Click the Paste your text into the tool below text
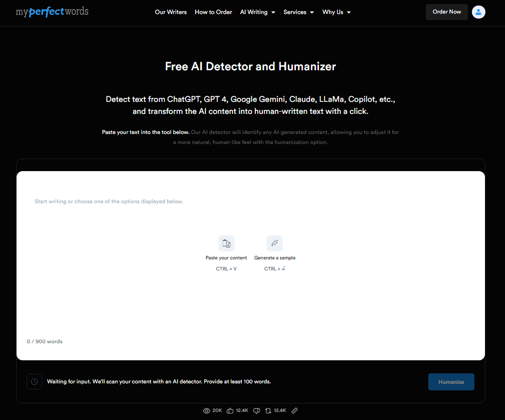 [x=145, y=132]
